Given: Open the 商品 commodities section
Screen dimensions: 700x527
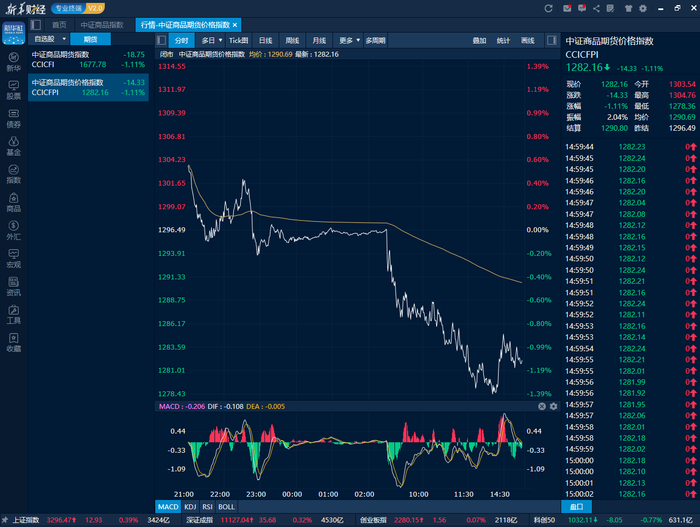Looking at the screenshot, I should click(x=13, y=202).
